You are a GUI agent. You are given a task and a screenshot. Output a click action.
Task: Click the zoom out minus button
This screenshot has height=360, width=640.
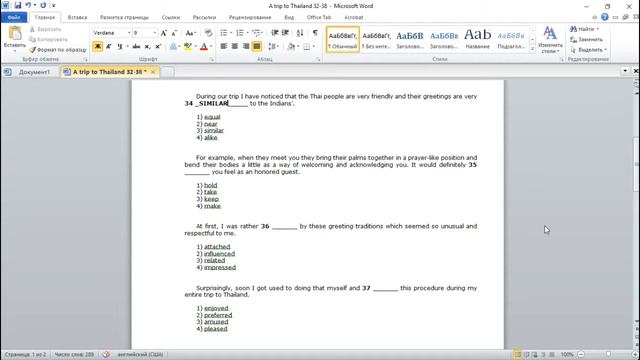point(581,354)
